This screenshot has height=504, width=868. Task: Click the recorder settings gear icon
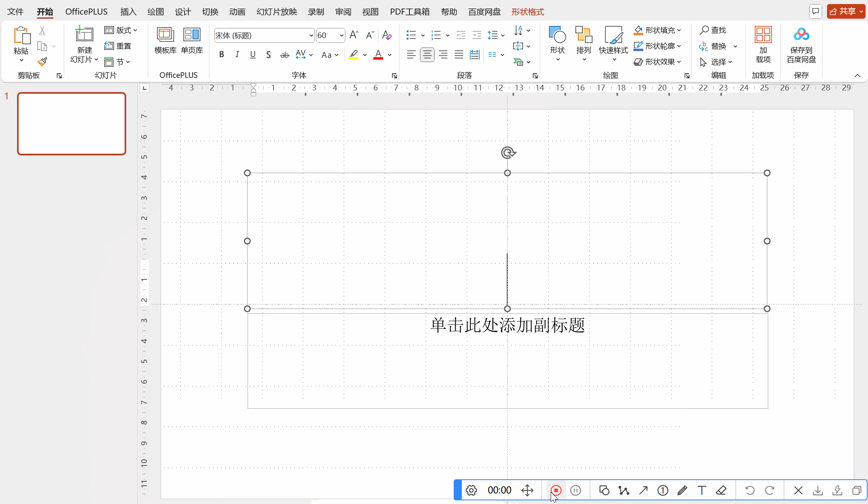(471, 490)
